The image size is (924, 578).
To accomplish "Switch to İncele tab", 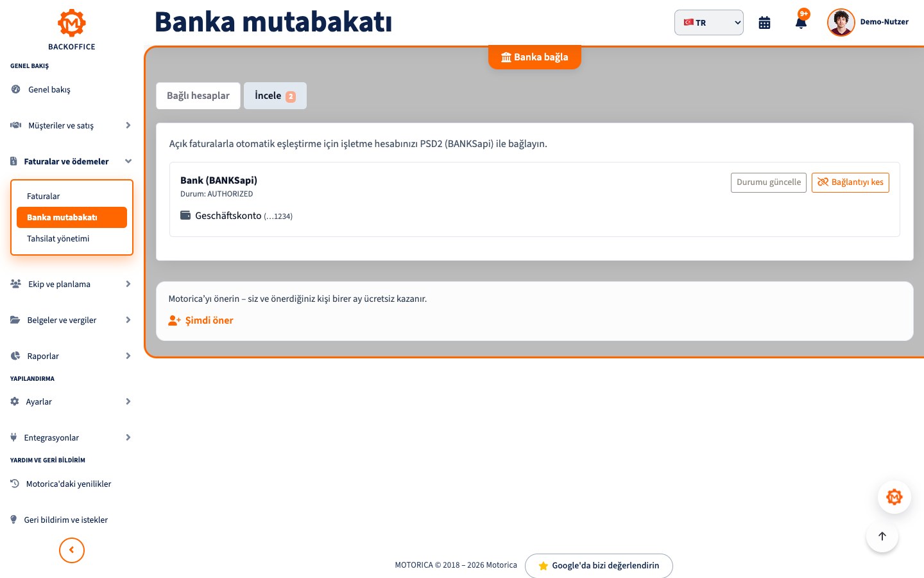I will pyautogui.click(x=275, y=96).
